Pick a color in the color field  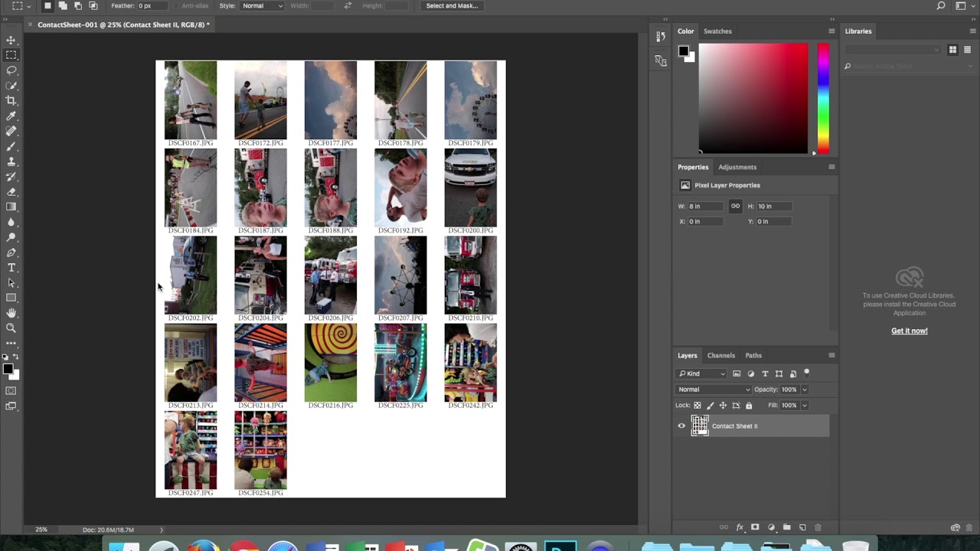tap(753, 99)
